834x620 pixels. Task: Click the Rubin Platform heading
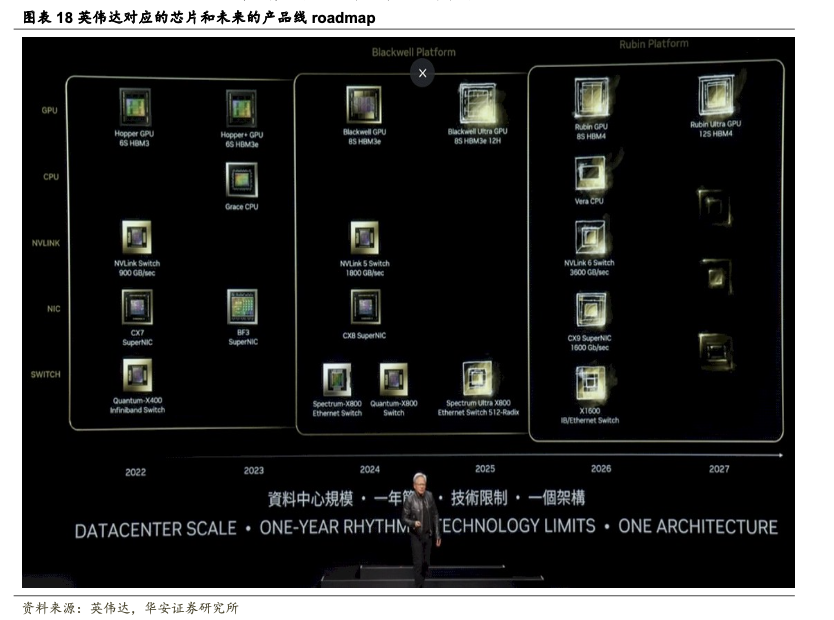654,44
